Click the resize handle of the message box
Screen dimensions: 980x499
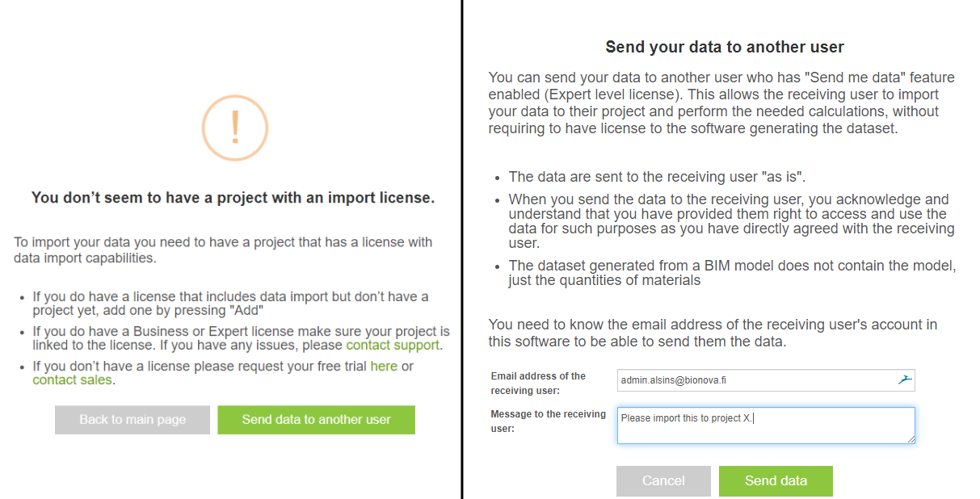[x=911, y=439]
